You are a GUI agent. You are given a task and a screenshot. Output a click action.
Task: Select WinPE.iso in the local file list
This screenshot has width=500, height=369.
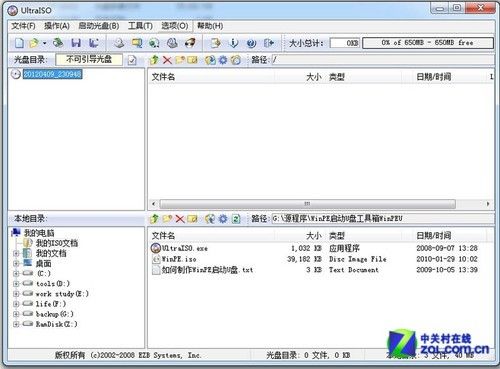click(x=179, y=259)
